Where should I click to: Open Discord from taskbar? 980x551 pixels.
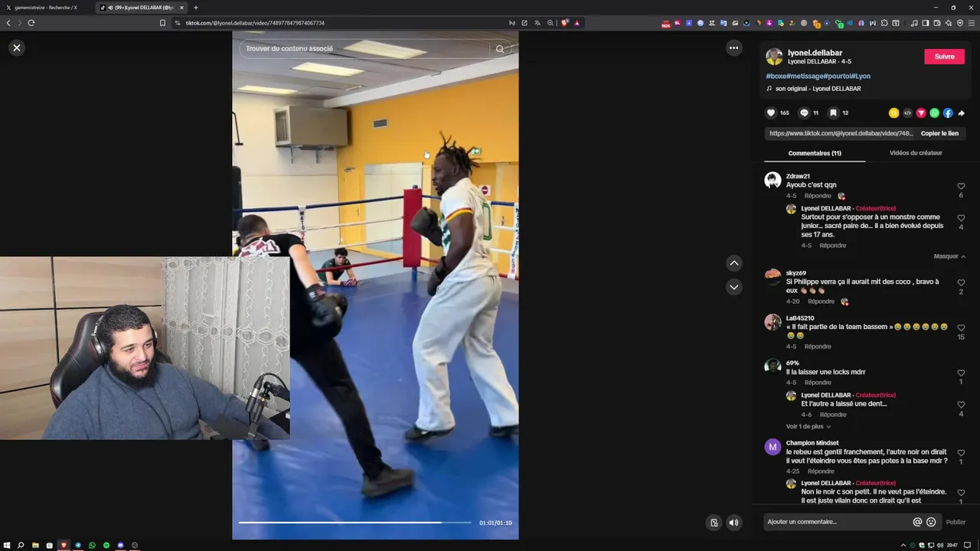coord(121,545)
